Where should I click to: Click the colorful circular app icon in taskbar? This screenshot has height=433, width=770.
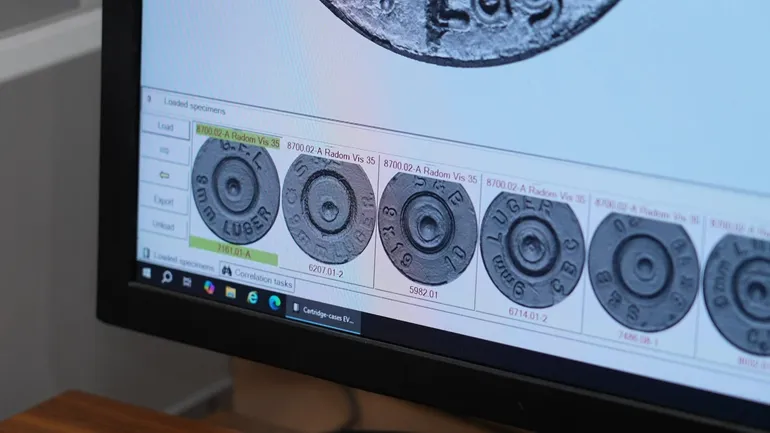click(209, 286)
